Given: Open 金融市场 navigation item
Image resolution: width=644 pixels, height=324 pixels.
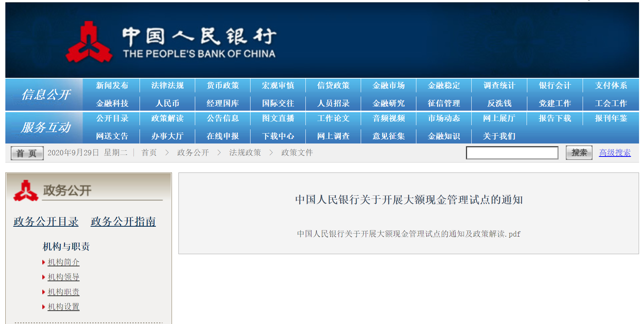Looking at the screenshot, I should coord(389,85).
